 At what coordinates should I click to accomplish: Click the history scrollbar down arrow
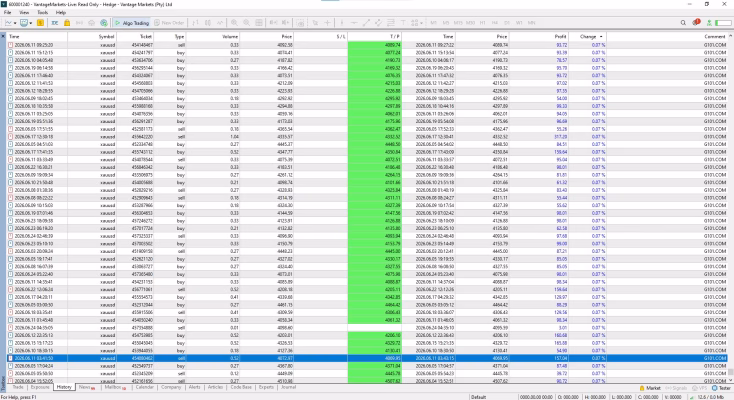click(x=730, y=380)
